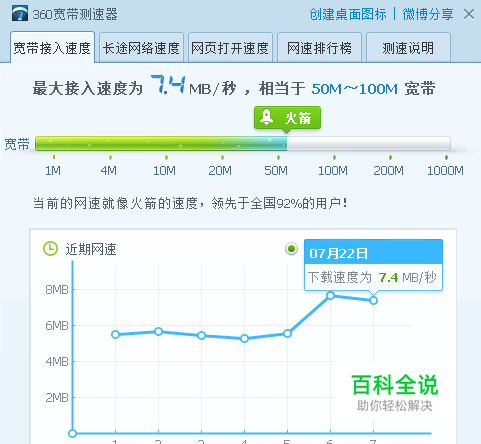Click the 07月22日 tooltip header
This screenshot has width=481, height=444.
pos(373,253)
